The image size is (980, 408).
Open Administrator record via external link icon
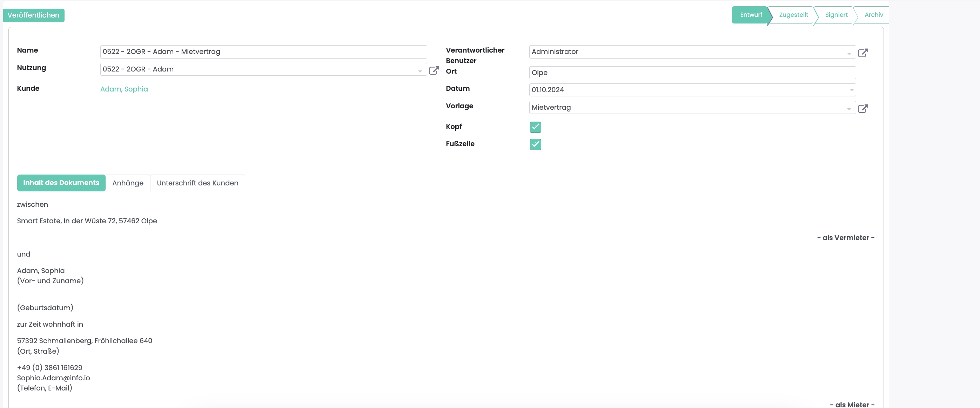(x=862, y=53)
